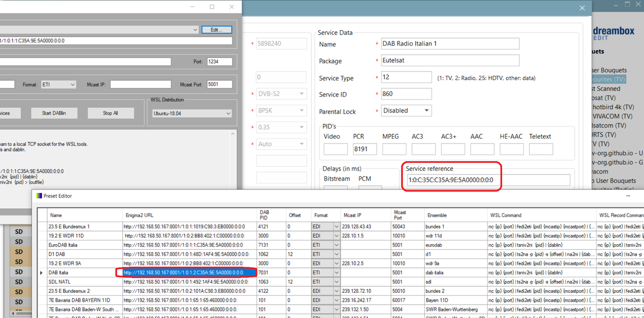Click the Service reference field

488,180
